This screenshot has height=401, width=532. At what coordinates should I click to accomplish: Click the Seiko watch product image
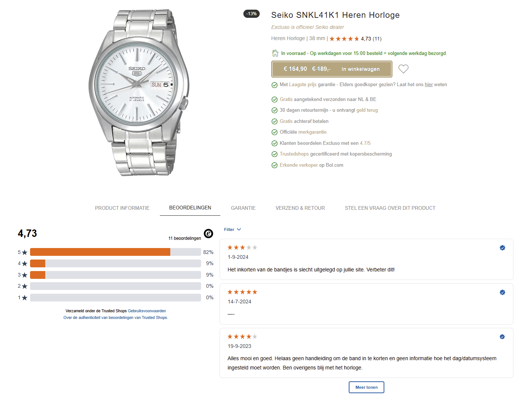[x=139, y=93]
